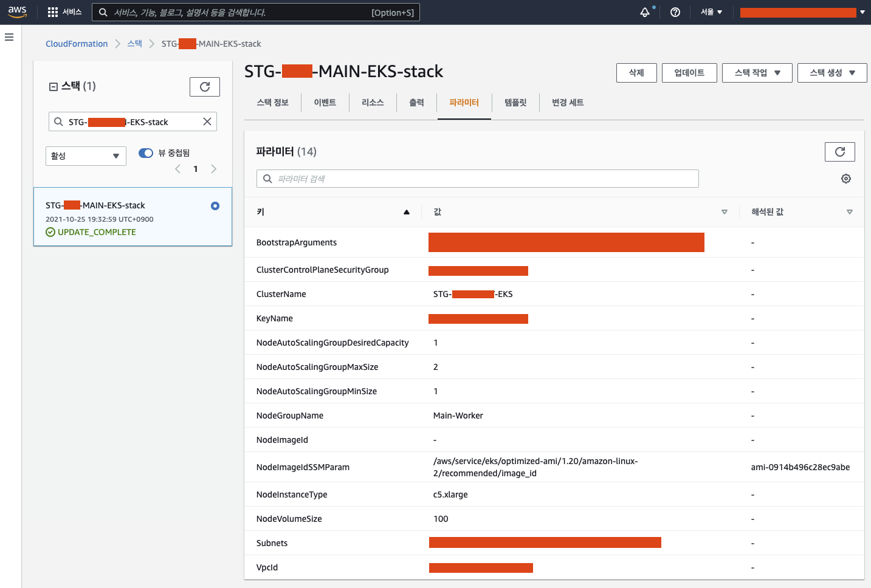Image resolution: width=871 pixels, height=588 pixels.
Task: Go to previous page of stacks
Action: coord(178,169)
